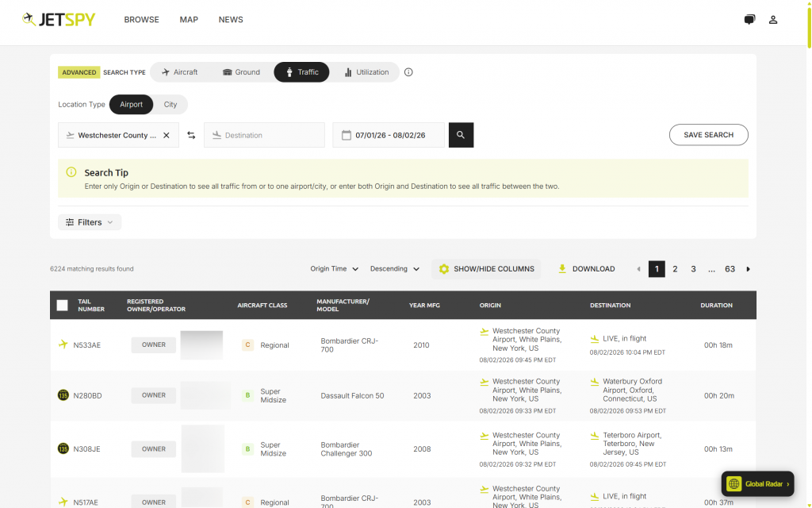This screenshot has width=812, height=508.
Task: Go to results page 3
Action: 693,269
